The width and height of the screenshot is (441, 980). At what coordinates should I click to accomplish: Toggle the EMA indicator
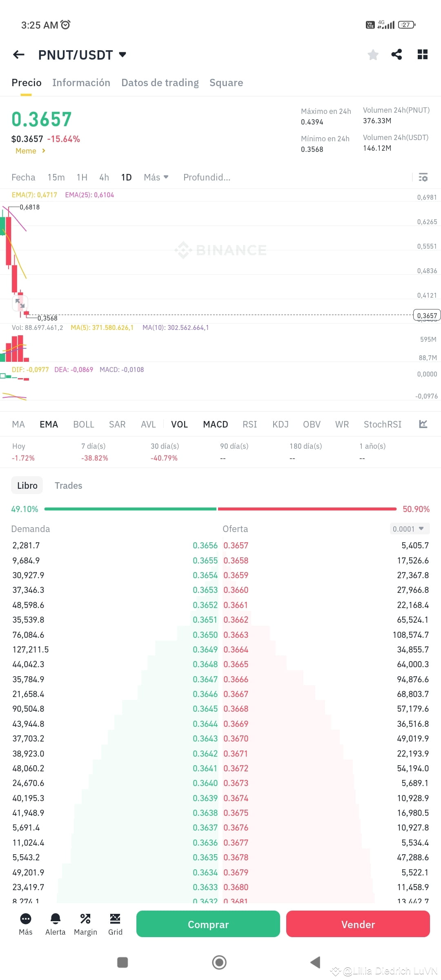(49, 424)
